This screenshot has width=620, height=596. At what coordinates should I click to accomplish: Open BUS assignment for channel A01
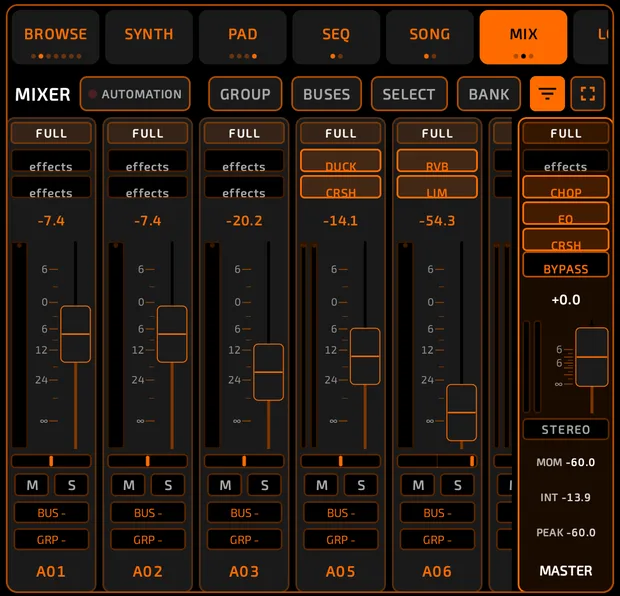point(51,513)
